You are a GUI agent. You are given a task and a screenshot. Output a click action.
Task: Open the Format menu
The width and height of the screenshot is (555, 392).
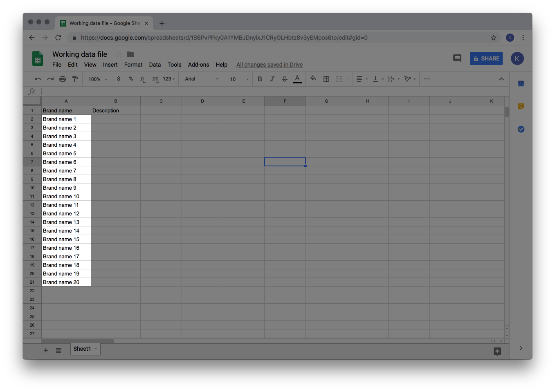133,65
